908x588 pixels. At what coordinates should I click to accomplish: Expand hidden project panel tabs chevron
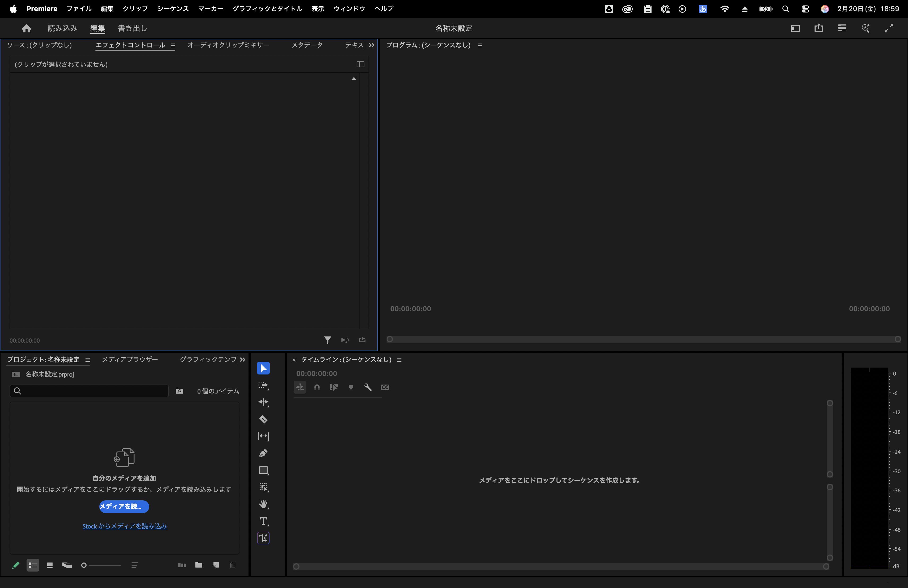243,359
